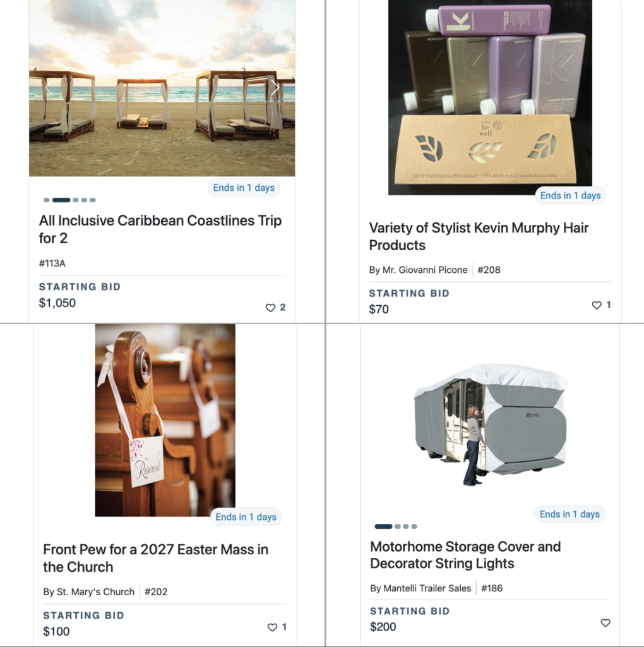Open Front Pew for 2027 Easter Mass listing
644x647 pixels.
155,558
